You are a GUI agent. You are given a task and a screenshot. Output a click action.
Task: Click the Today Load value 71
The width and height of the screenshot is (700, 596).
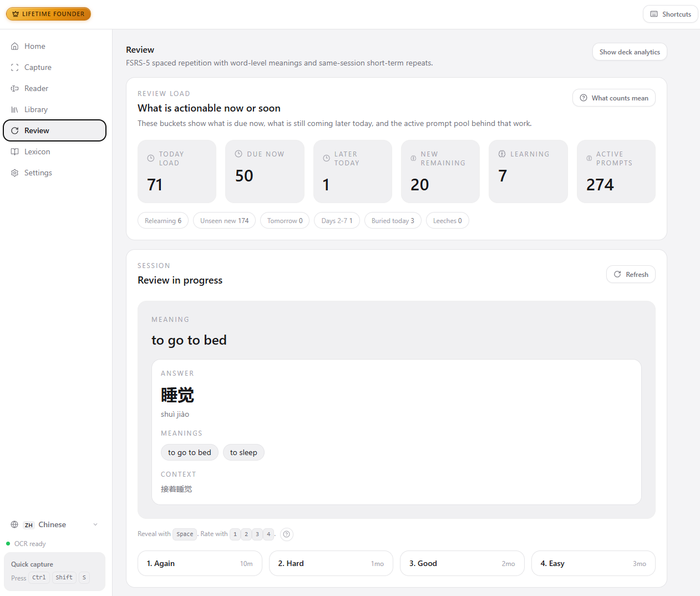pyautogui.click(x=155, y=185)
